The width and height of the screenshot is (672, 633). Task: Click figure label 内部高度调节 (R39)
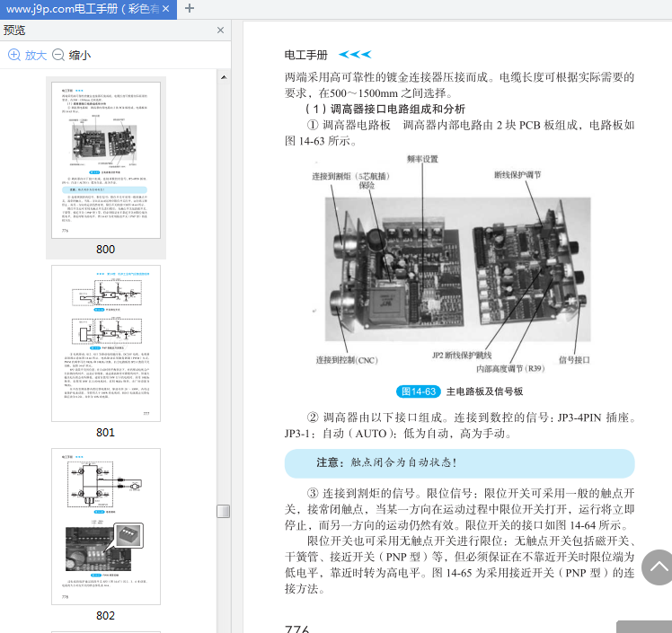[x=510, y=369]
